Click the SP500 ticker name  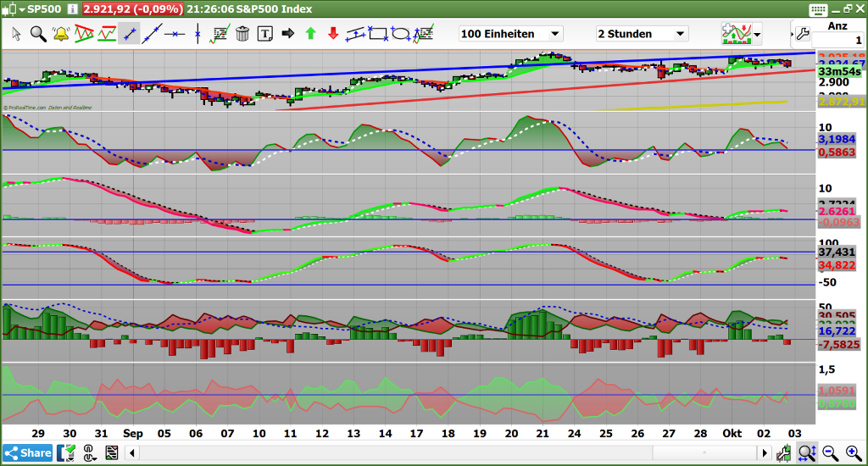coord(44,8)
